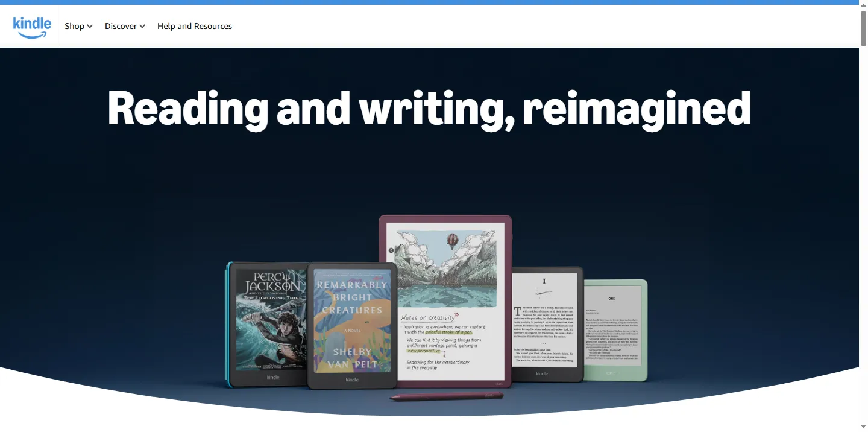Click the Kindle logo in the header
The width and height of the screenshot is (868, 432).
(32, 27)
